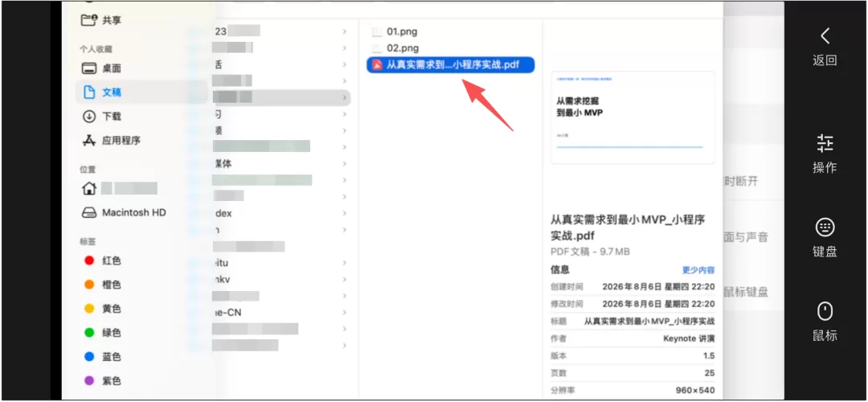Click the 黄色 tag label
868x402 pixels.
click(112, 309)
